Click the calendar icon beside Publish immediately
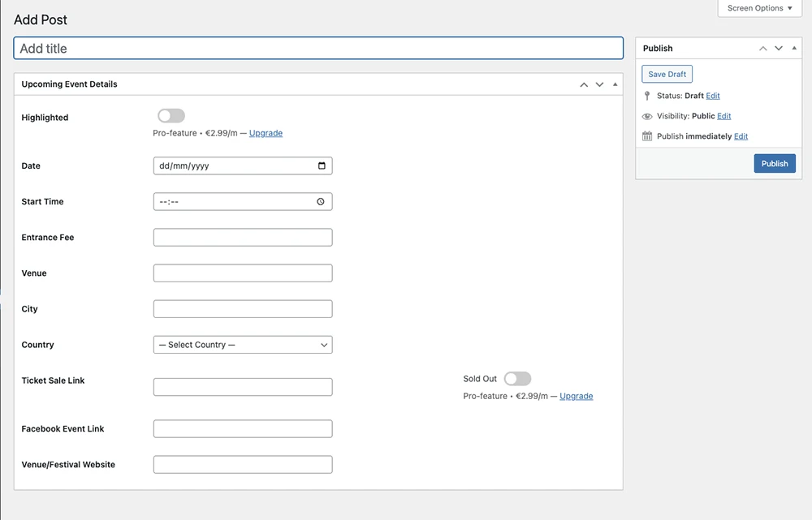 click(647, 136)
